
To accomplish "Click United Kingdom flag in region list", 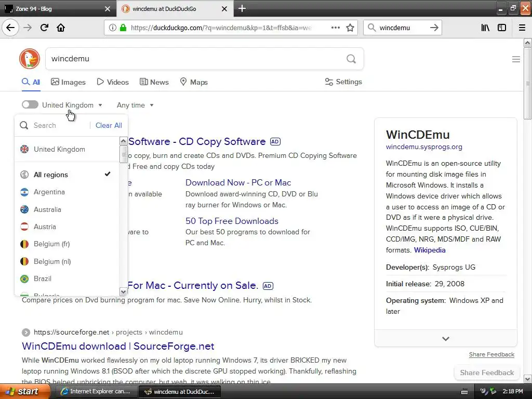I will tap(24, 149).
